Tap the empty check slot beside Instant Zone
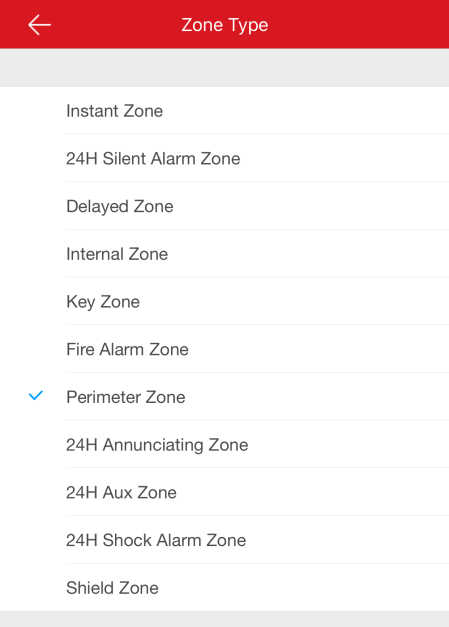 (36, 110)
